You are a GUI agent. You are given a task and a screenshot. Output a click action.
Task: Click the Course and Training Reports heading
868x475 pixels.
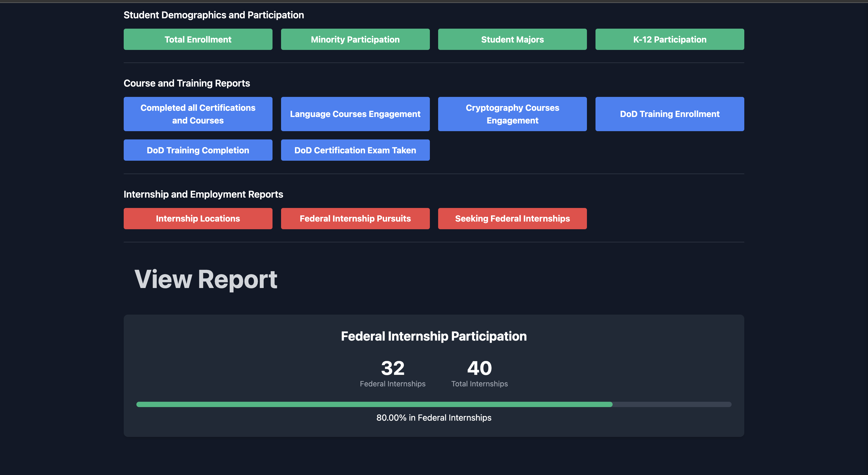[187, 83]
